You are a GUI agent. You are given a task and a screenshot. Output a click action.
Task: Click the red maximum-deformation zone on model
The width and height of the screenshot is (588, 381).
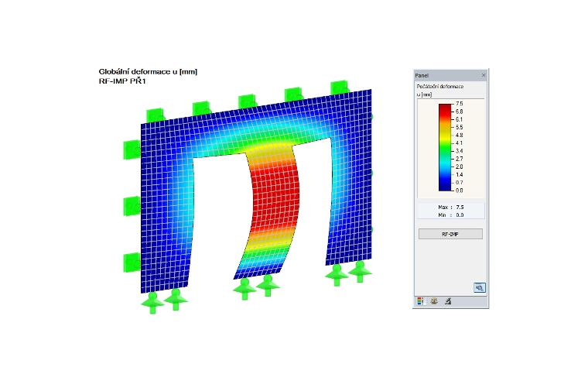point(274,199)
